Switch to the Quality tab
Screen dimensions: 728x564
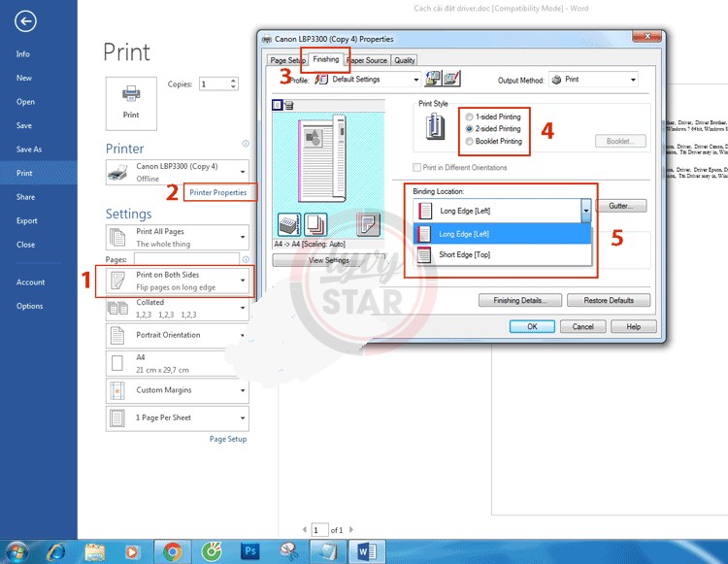405,60
